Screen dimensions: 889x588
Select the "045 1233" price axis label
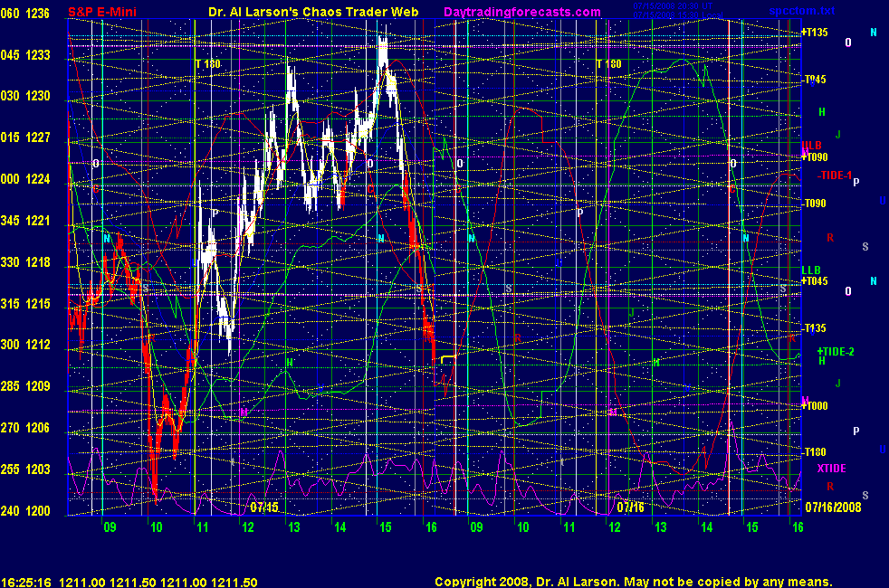click(25, 55)
